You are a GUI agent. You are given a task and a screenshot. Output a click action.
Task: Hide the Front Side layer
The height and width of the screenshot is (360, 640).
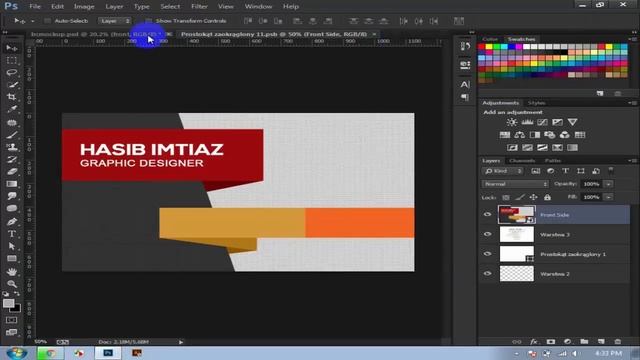(487, 215)
